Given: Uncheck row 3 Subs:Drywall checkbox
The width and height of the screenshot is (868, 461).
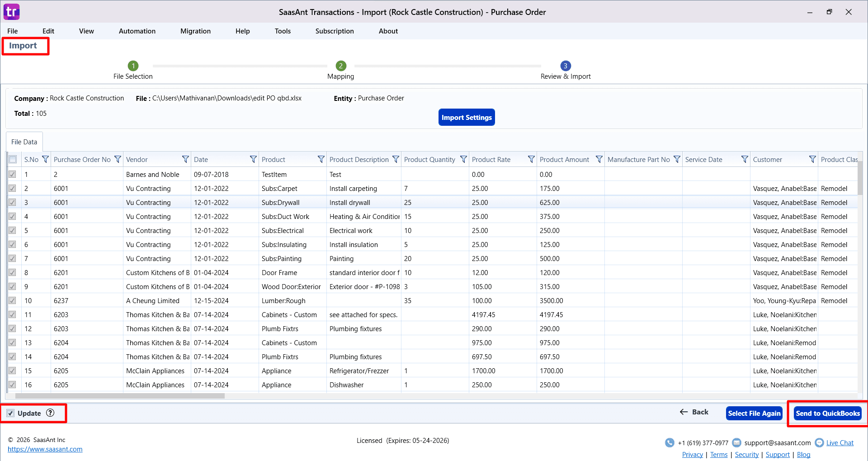Looking at the screenshot, I should point(12,202).
